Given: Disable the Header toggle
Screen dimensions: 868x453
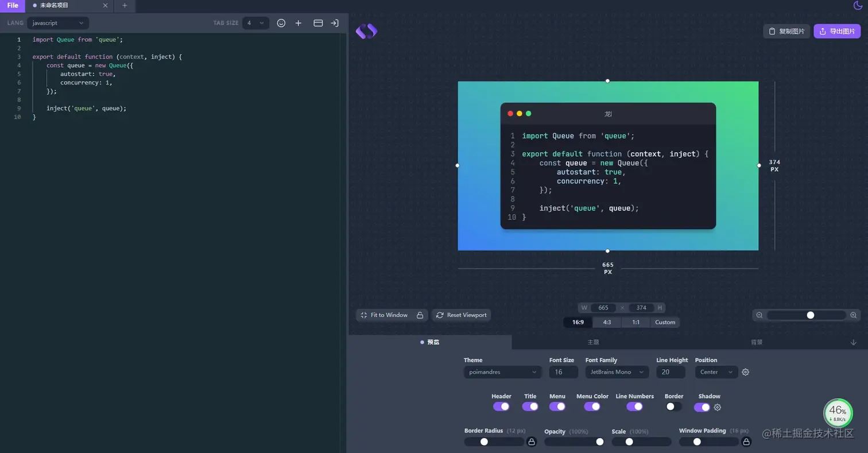Looking at the screenshot, I should pos(501,406).
